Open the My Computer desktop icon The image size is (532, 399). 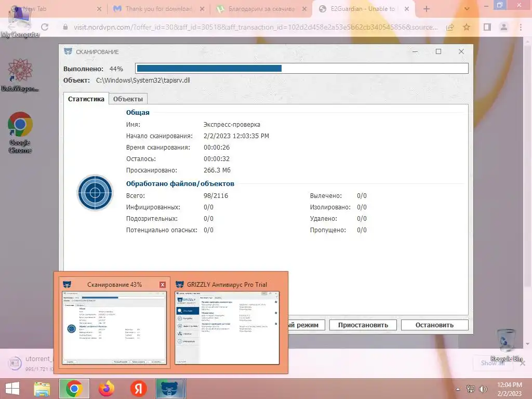[20, 21]
